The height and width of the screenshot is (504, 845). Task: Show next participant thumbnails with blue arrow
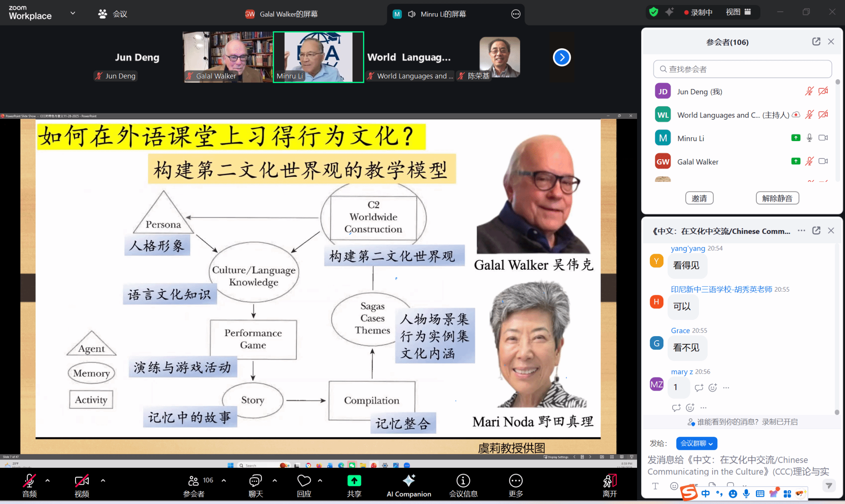pyautogui.click(x=562, y=57)
